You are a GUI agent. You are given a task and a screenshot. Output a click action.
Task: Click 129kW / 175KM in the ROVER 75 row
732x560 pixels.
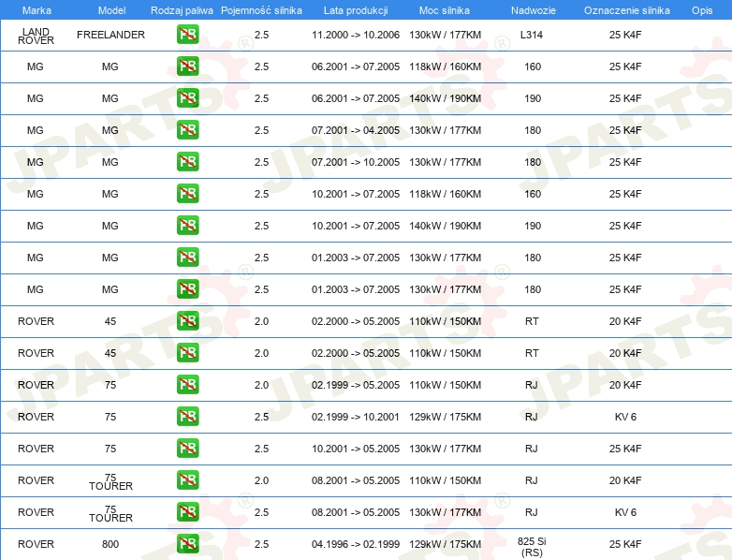(445, 417)
